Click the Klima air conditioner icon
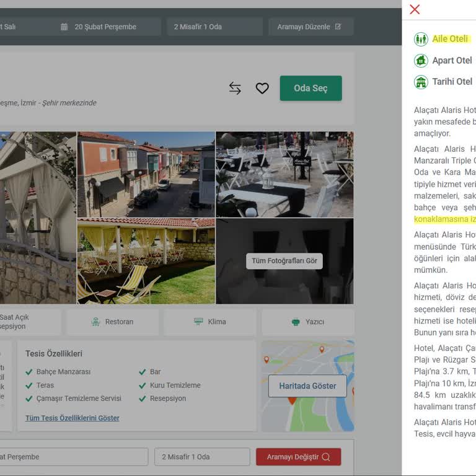Screen dimensions: 476x476 (198, 322)
